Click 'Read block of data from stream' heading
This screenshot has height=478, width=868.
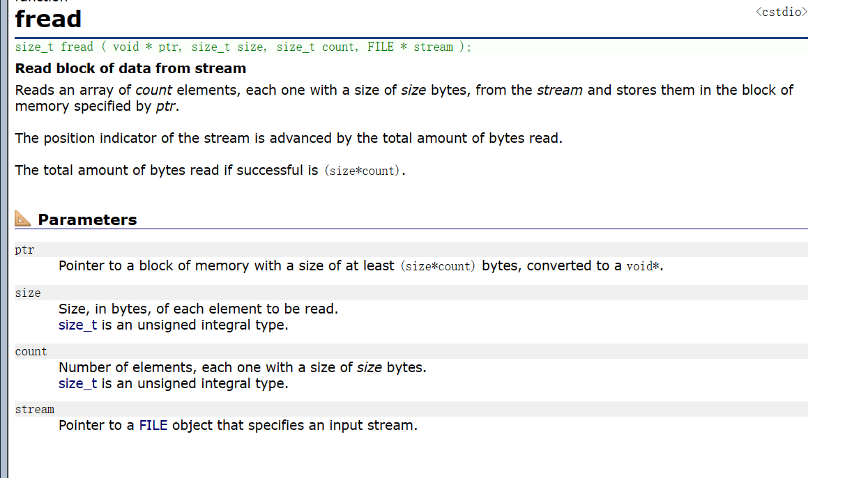[x=130, y=68]
